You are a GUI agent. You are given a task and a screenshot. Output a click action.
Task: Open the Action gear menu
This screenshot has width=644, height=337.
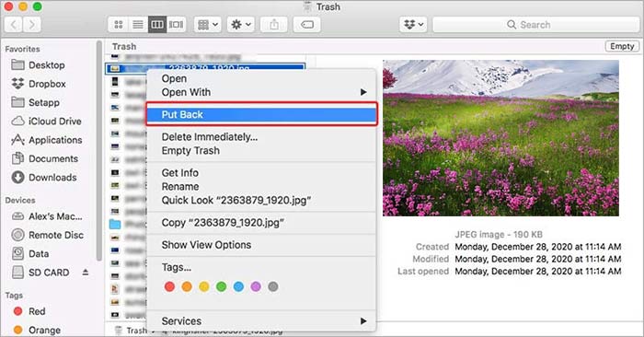click(x=241, y=25)
